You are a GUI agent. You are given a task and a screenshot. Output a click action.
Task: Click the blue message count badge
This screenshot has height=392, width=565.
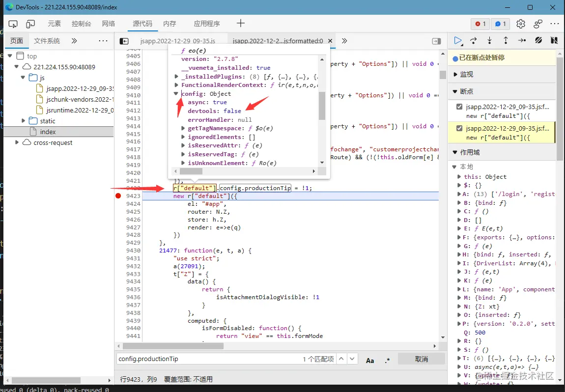coord(501,24)
